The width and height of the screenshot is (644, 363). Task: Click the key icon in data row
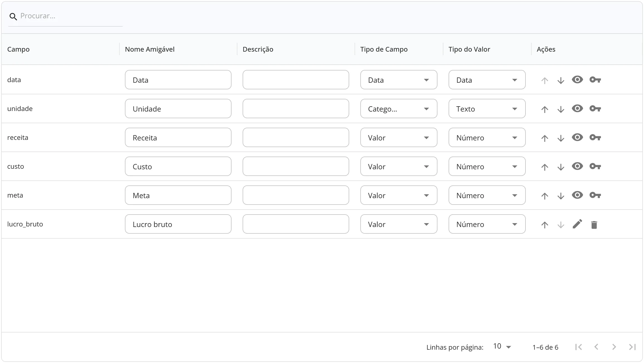click(595, 80)
